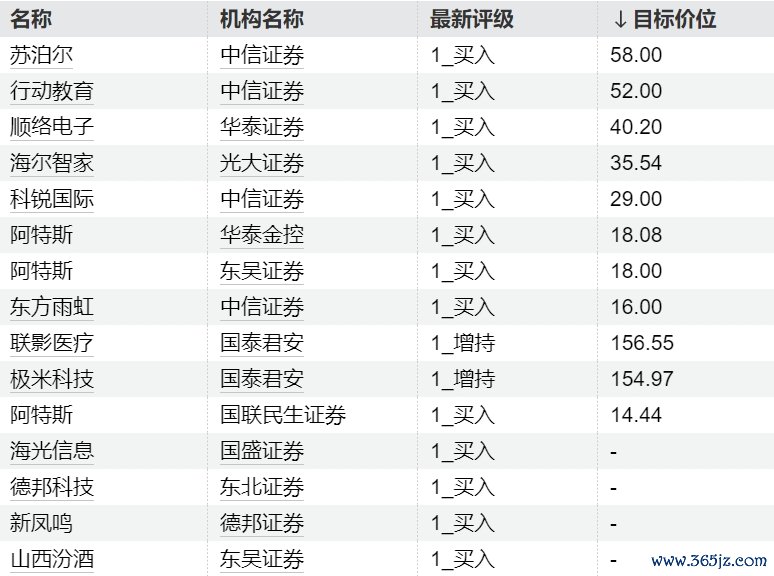Open the 东方雨虹 stock link
Image resolution: width=774 pixels, height=576 pixels.
pos(51,307)
